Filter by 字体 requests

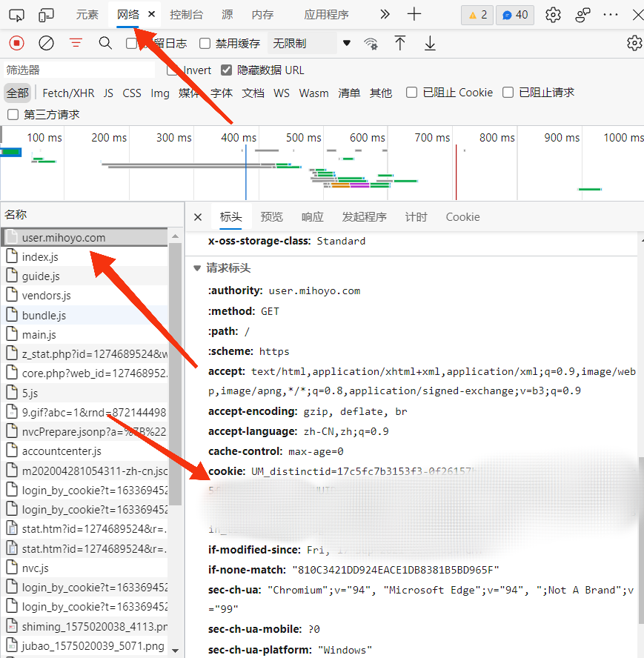222,93
